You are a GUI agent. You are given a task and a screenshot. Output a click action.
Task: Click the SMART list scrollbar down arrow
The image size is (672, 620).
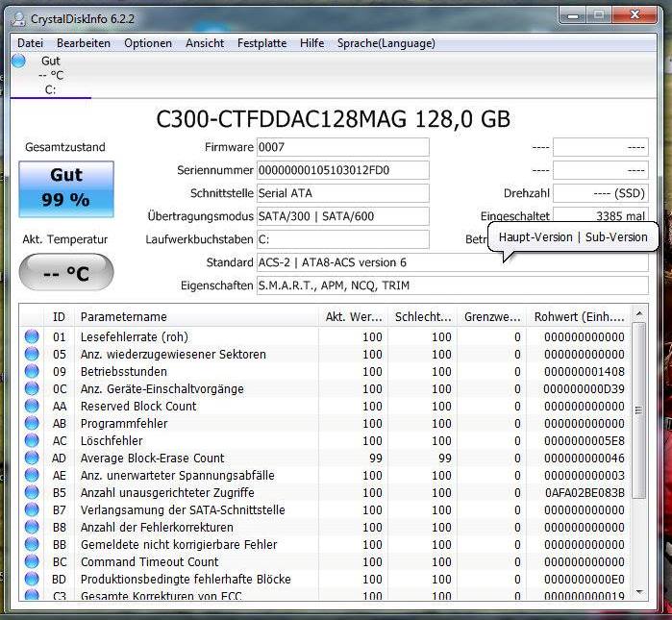pos(639,592)
